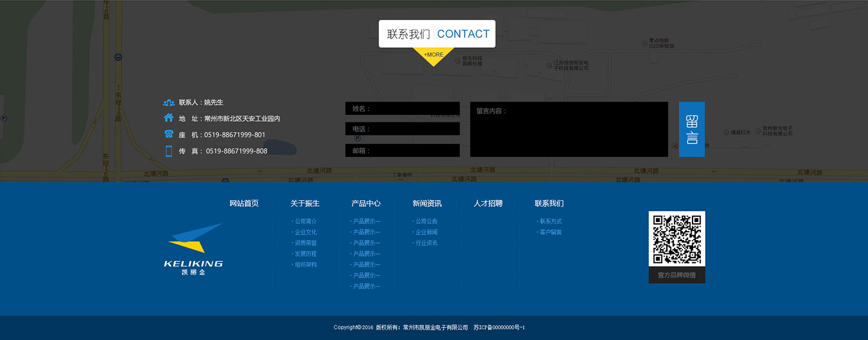Click the KELIKING logo in footer
Image resolution: width=868 pixels, height=340 pixels.
(x=193, y=249)
